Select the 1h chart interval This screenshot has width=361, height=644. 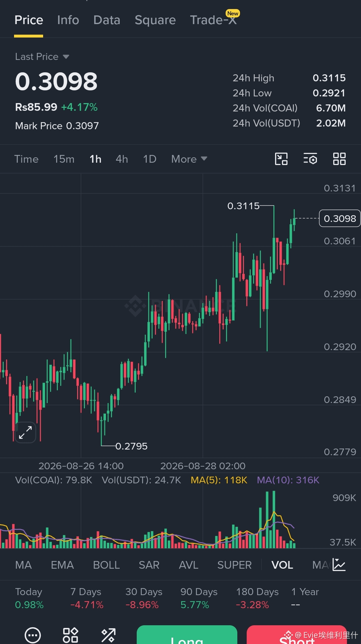95,159
